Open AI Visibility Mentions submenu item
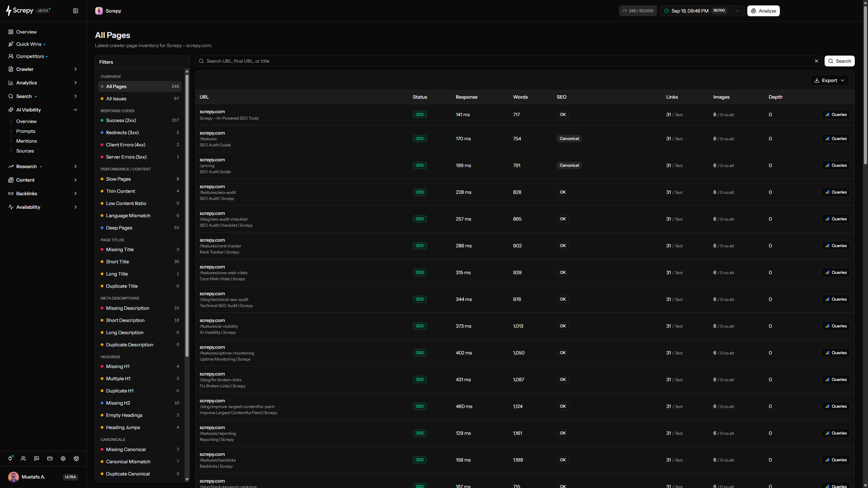This screenshot has height=488, width=868. coord(26,141)
